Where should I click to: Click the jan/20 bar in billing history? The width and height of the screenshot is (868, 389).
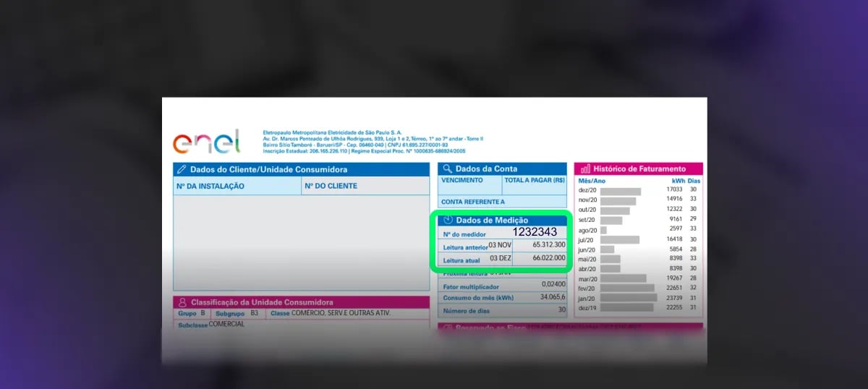628,297
